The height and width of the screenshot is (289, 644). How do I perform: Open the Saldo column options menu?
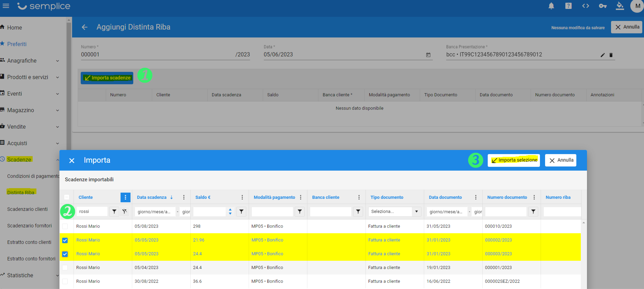[242, 197]
